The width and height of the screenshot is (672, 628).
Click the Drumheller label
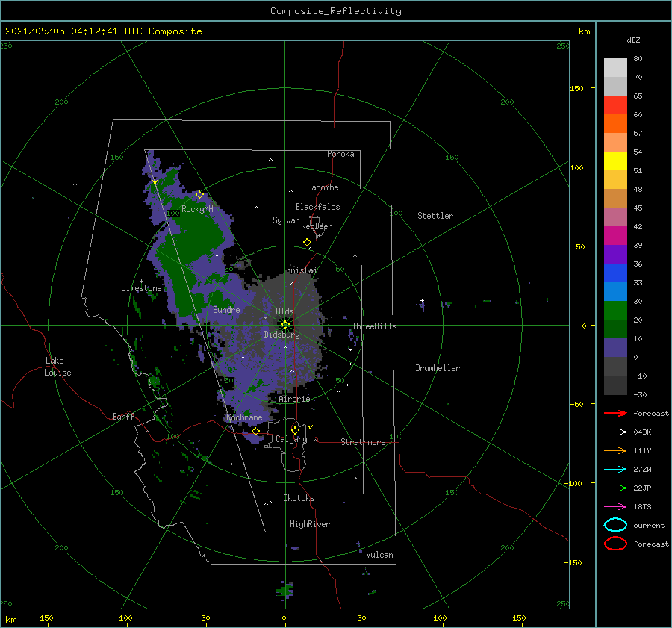tap(438, 368)
